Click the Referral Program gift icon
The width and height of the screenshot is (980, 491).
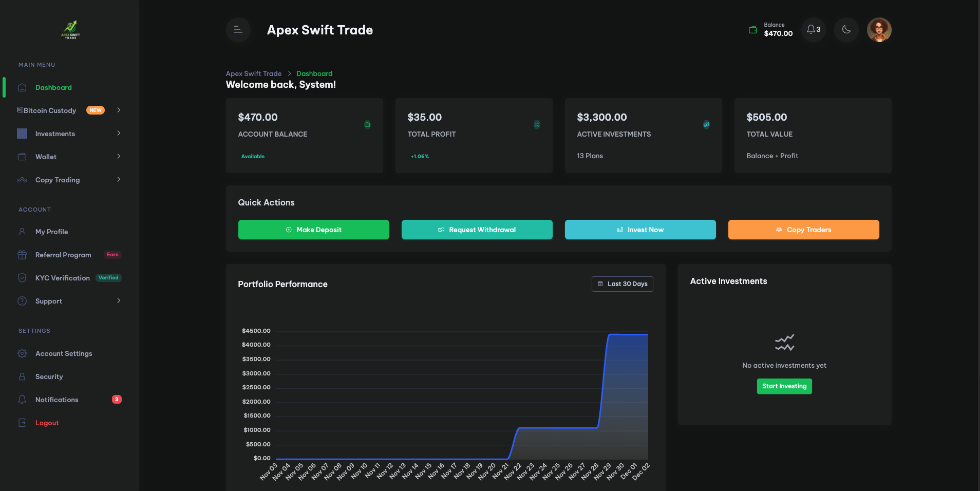(x=22, y=255)
